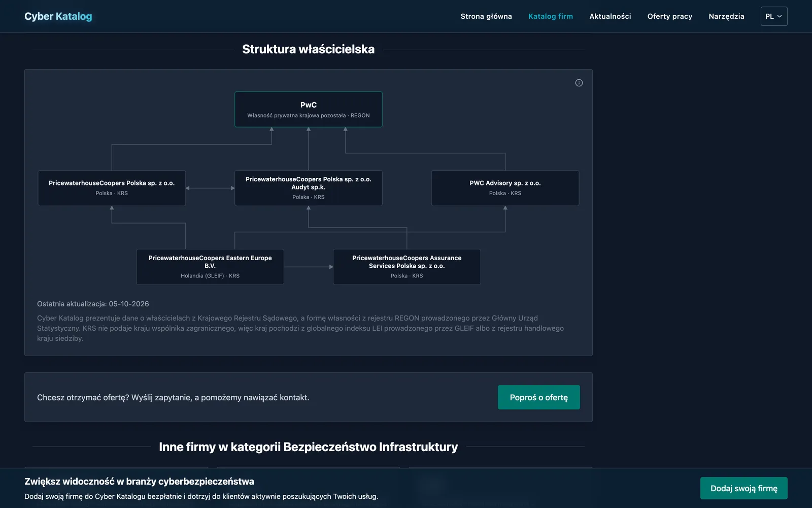Select PWC Advisory sp. z o.o. node
Screen dimensions: 812x508
505,188
